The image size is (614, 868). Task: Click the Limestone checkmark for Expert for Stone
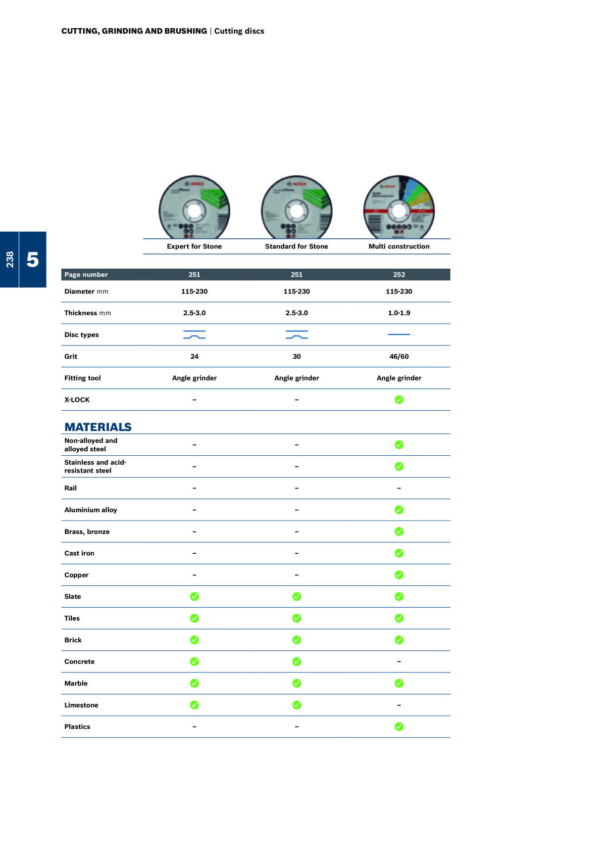tap(195, 705)
